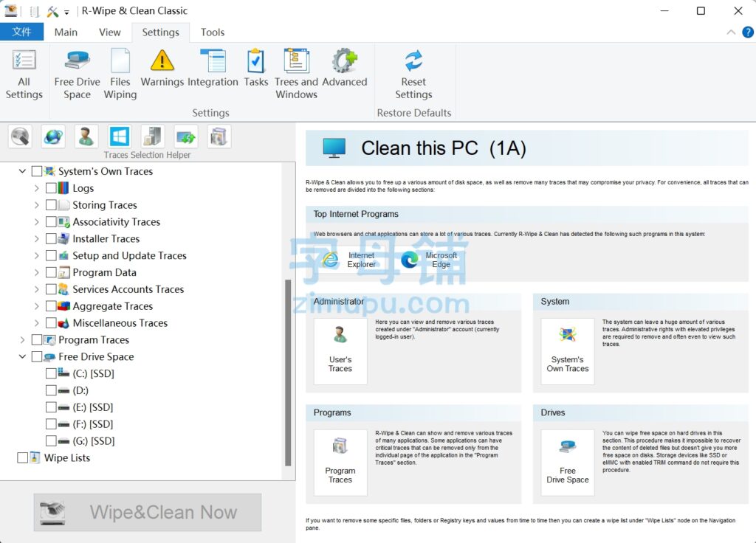
Task: Click the Top Internet Programs section header
Action: coord(526,214)
